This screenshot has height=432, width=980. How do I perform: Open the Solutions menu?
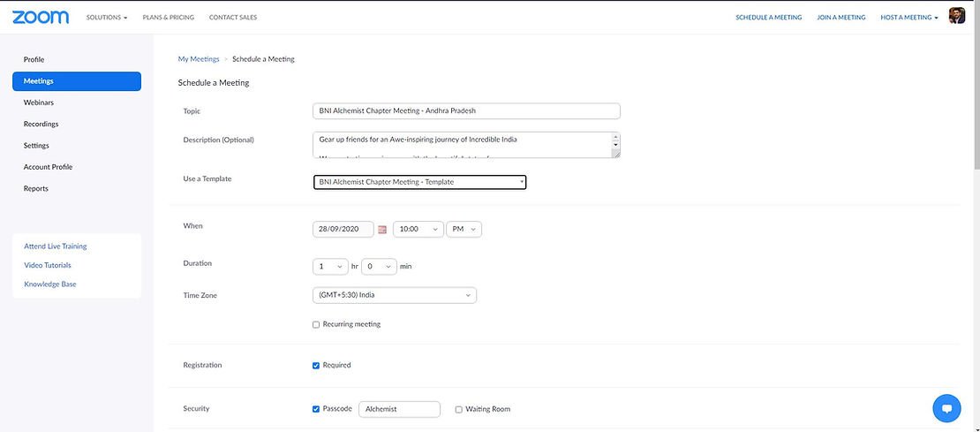[107, 17]
